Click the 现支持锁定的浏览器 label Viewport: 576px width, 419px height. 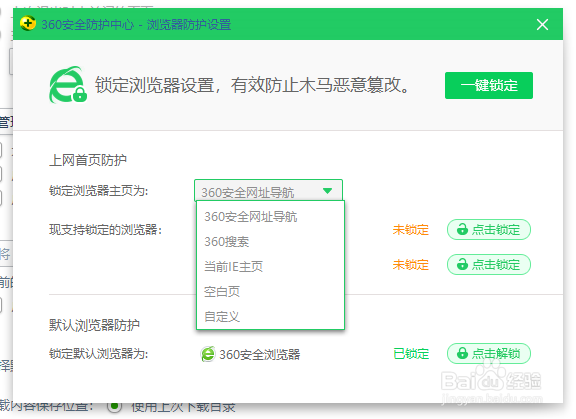click(x=105, y=230)
